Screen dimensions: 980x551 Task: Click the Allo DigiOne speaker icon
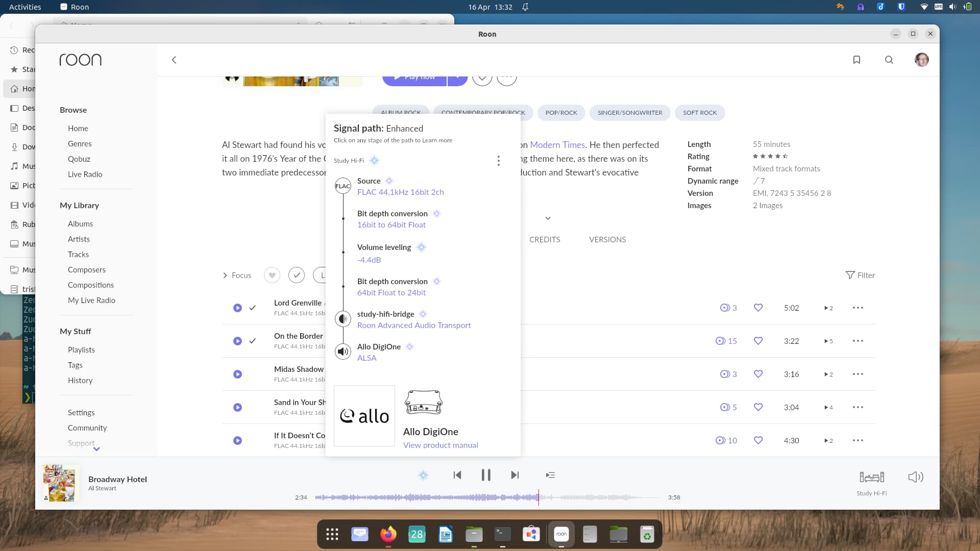[x=342, y=352]
